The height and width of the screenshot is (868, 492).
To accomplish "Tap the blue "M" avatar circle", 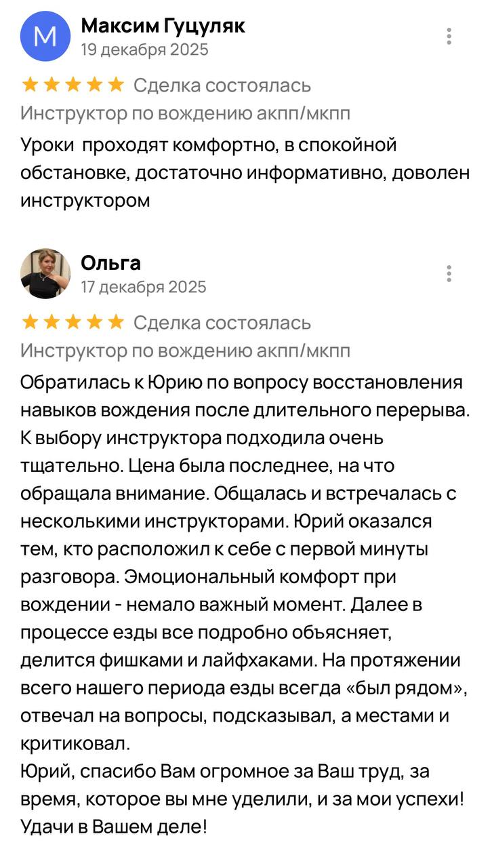I will (45, 36).
